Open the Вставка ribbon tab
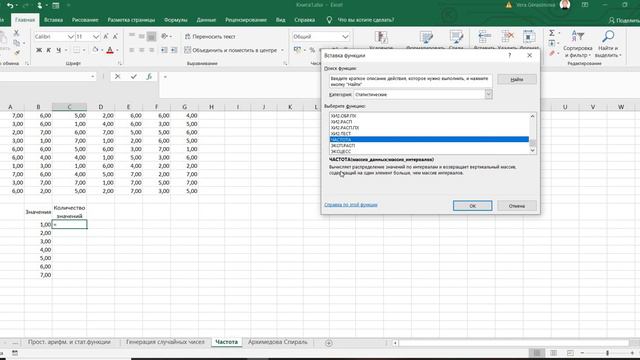This screenshot has height=360, width=640. (53, 20)
